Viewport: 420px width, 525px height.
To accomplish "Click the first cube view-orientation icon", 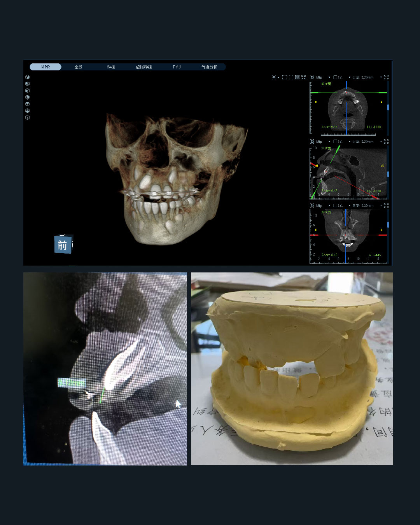I will click(27, 77).
